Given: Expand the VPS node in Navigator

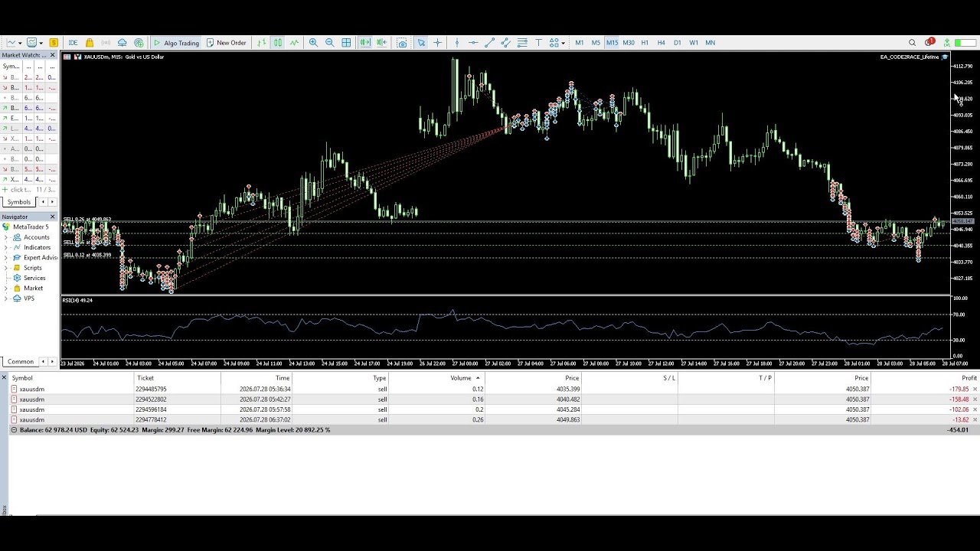Looking at the screenshot, I should (6, 298).
